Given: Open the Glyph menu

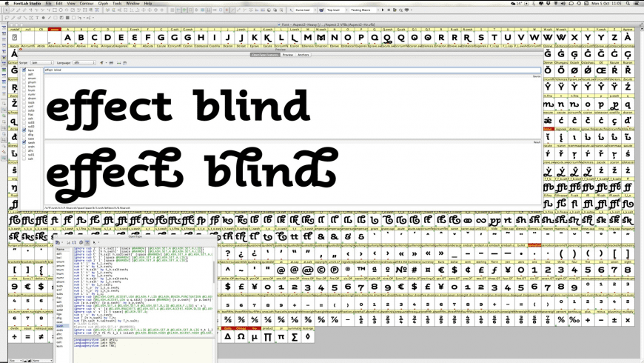Looking at the screenshot, I should (103, 3).
